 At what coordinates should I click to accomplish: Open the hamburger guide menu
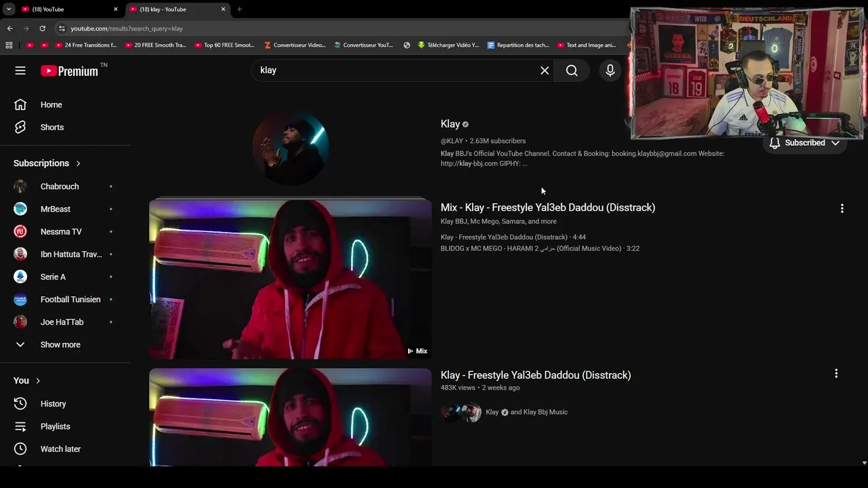20,70
